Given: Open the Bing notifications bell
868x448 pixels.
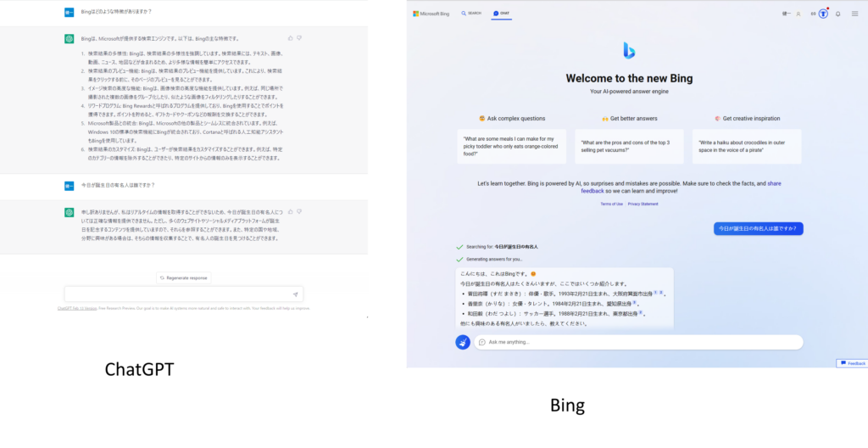Looking at the screenshot, I should click(838, 14).
